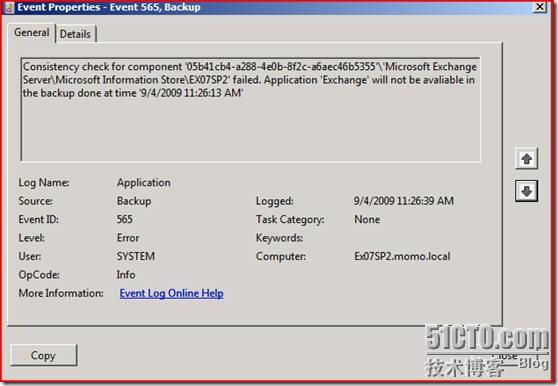Close the Event Properties dialog
Viewport: 558px width, 386px height.
540,7
